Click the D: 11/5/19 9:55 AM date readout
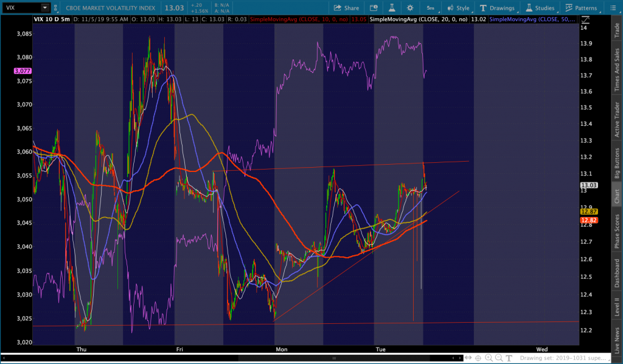 click(x=101, y=19)
